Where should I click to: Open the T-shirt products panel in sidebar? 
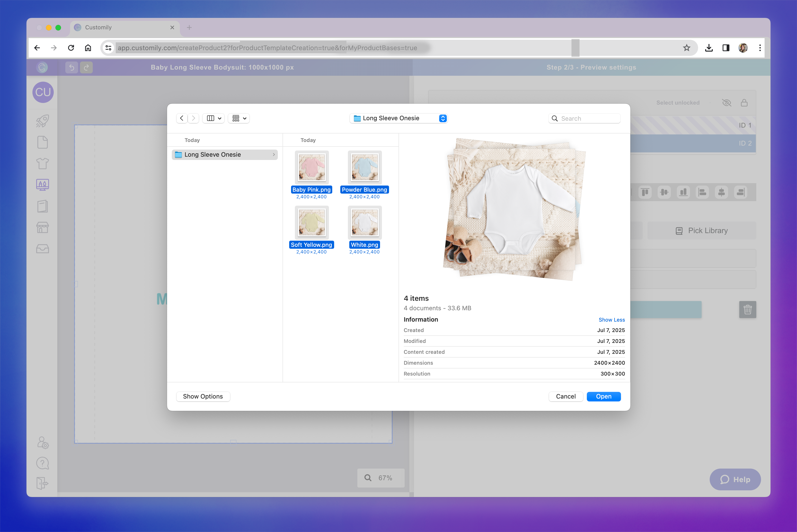[42, 163]
